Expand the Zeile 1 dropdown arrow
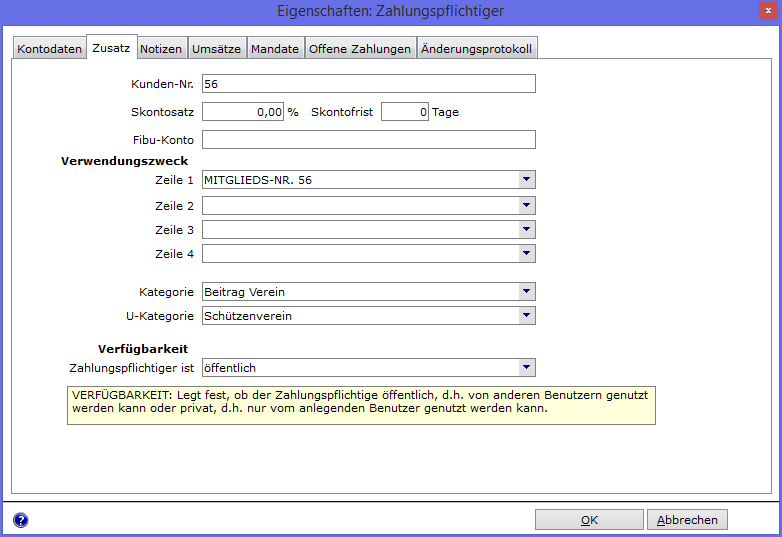This screenshot has width=782, height=537. click(526, 179)
